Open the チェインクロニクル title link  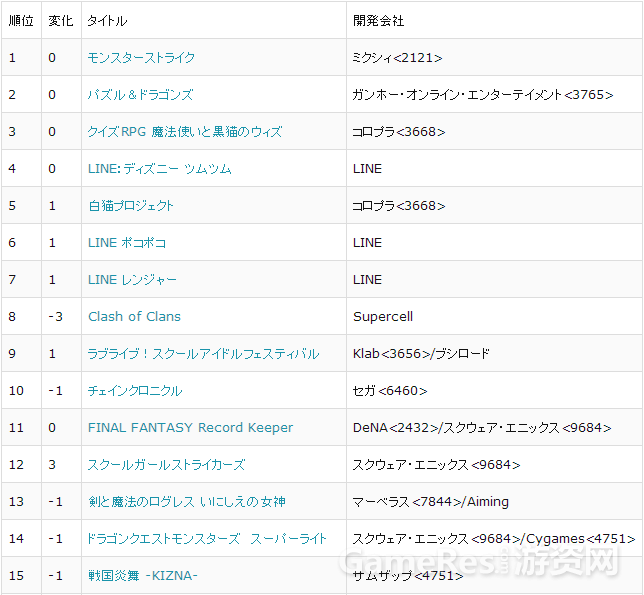click(x=135, y=390)
